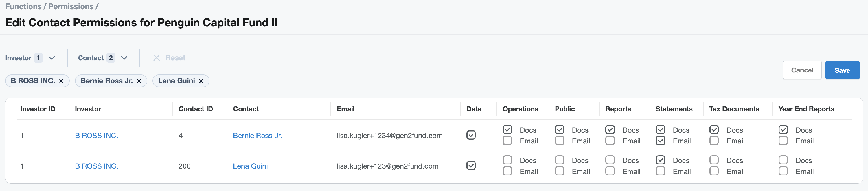Expand the Contact filter dropdown
Image resolution: width=868 pixels, height=191 pixels.
click(124, 58)
